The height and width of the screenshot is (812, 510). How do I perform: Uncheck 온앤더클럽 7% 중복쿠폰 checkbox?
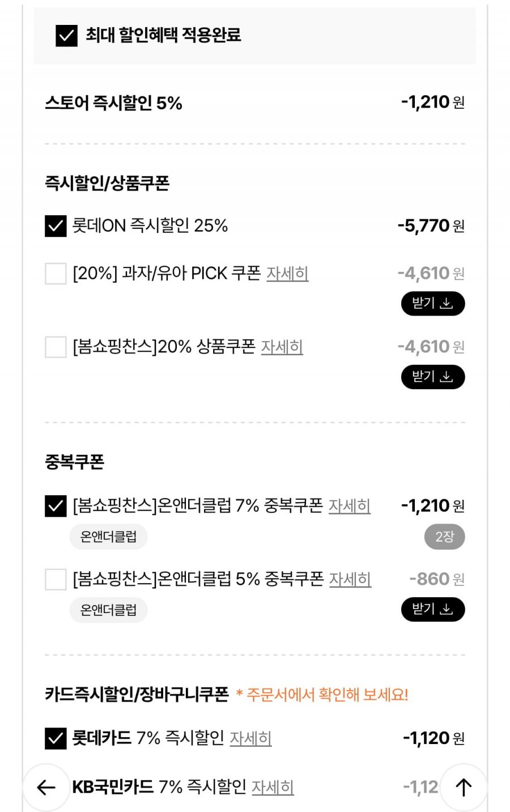click(56, 506)
